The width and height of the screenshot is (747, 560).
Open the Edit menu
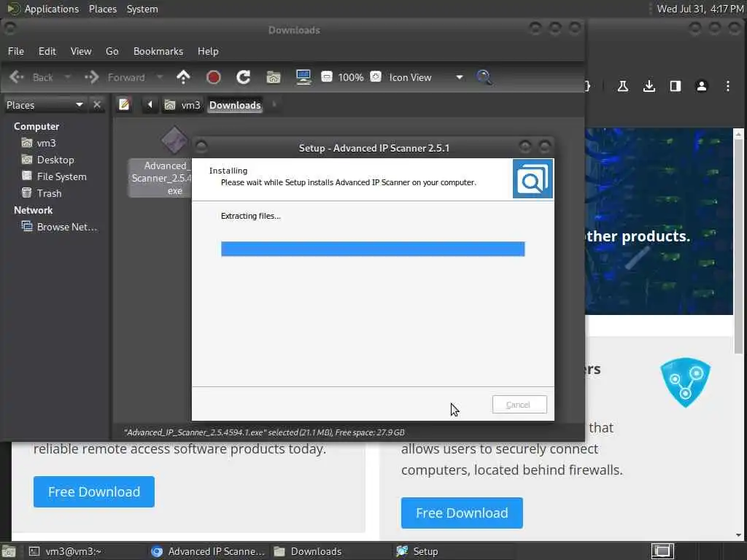(47, 51)
